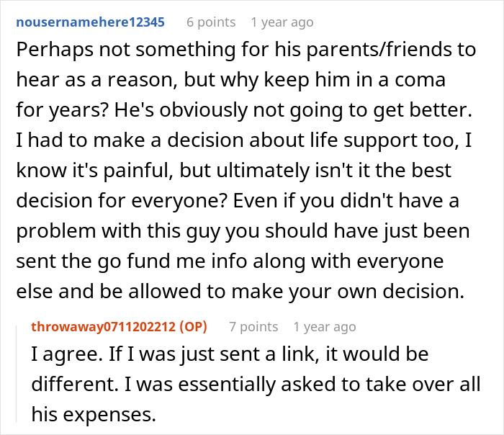
Task: Click the 6 points score label
Action: [x=211, y=22]
